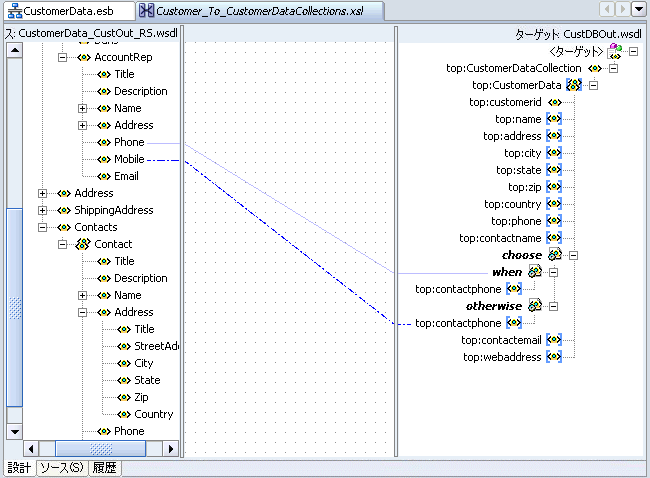
Task: Click the when XSLT construct icon
Action: pyautogui.click(x=535, y=272)
